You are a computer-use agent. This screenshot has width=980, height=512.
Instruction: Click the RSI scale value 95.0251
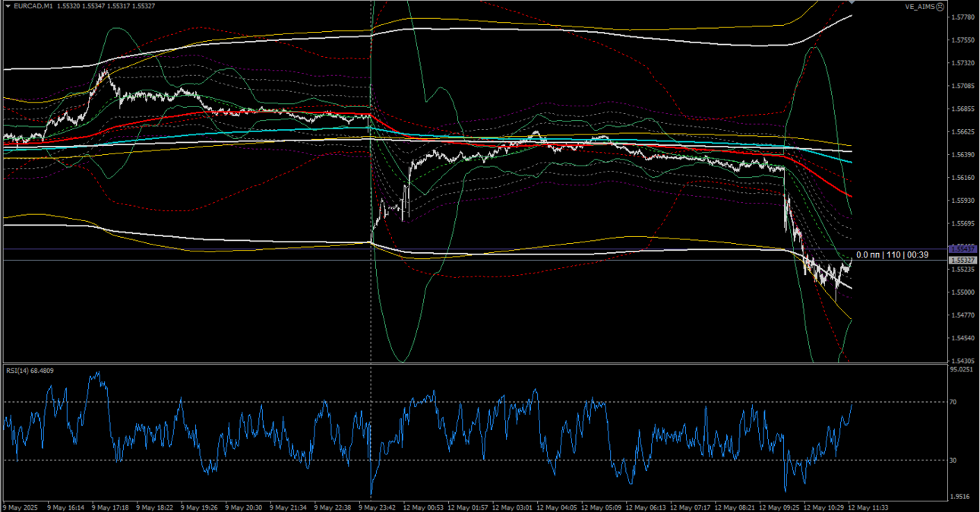point(963,369)
